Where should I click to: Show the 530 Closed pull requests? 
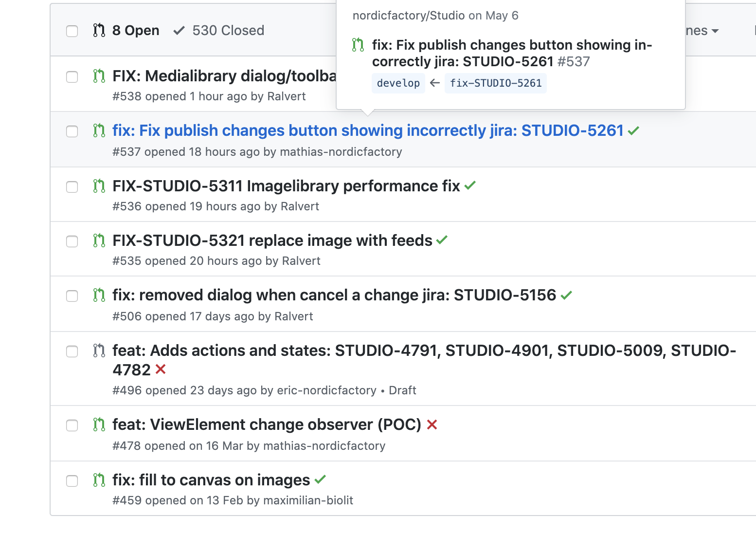coord(219,30)
